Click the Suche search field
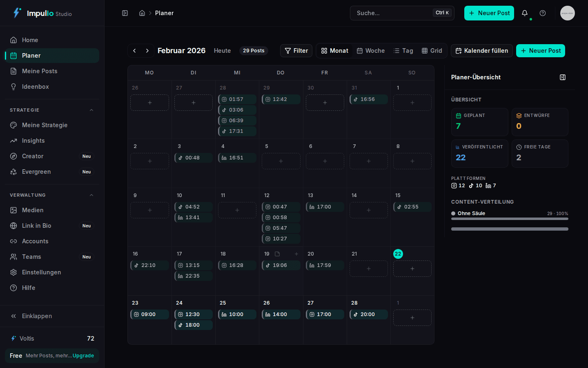Screen dimensions: 588x368 tap(392, 13)
